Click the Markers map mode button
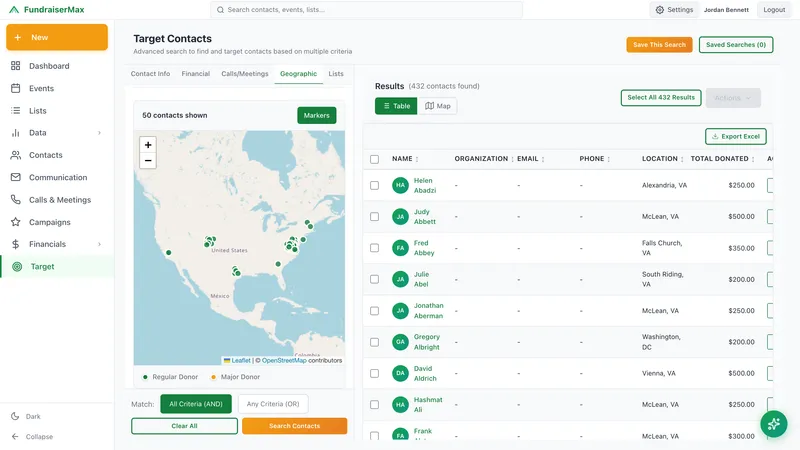 [316, 115]
